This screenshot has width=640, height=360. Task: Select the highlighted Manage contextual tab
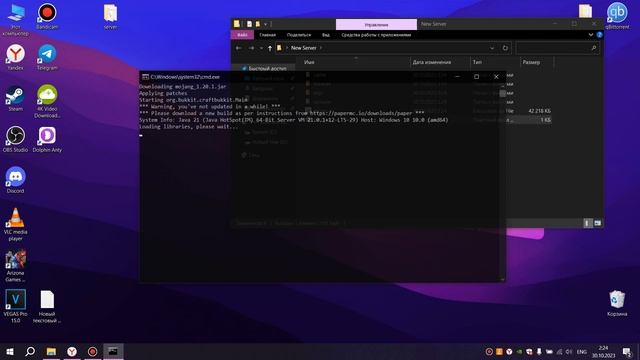376,24
